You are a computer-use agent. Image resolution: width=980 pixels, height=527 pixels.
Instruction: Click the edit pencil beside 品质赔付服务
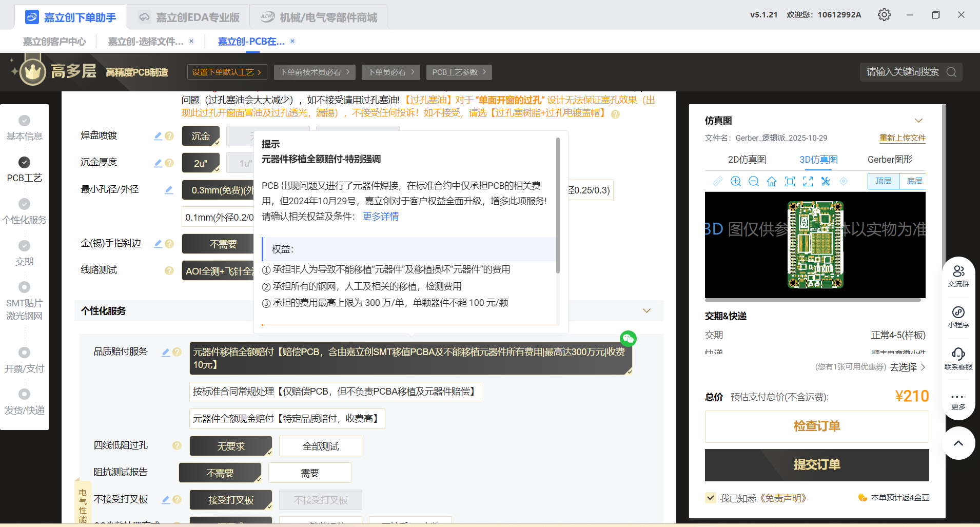(166, 352)
